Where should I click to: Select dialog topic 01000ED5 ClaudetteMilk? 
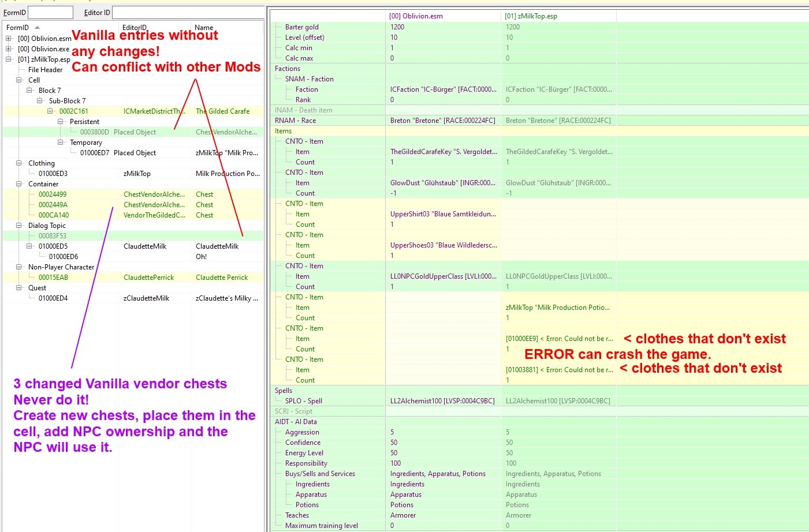coord(133,246)
